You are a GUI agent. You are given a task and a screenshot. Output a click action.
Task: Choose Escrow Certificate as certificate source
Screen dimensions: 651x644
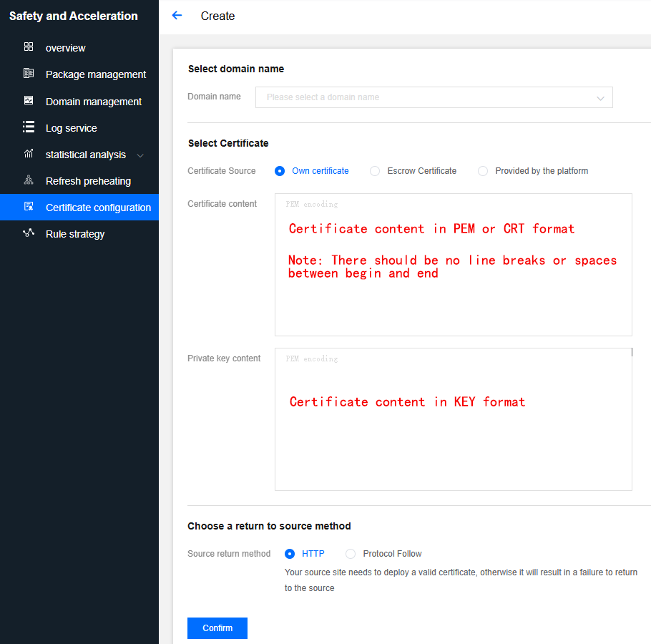(374, 171)
